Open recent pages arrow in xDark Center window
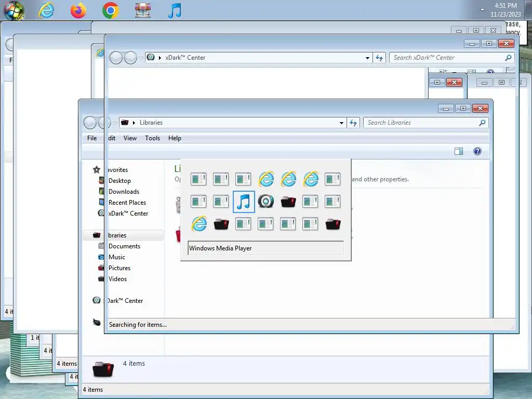The image size is (532, 399). pos(141,58)
